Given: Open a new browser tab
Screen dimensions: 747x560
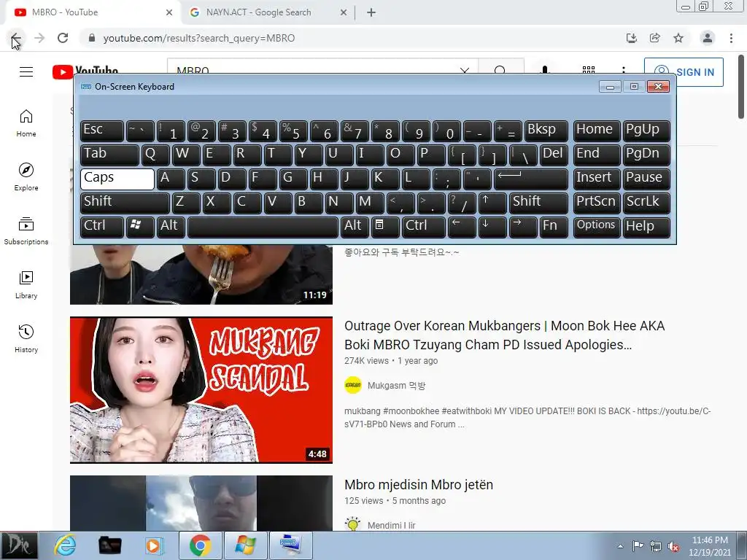Looking at the screenshot, I should point(371,12).
